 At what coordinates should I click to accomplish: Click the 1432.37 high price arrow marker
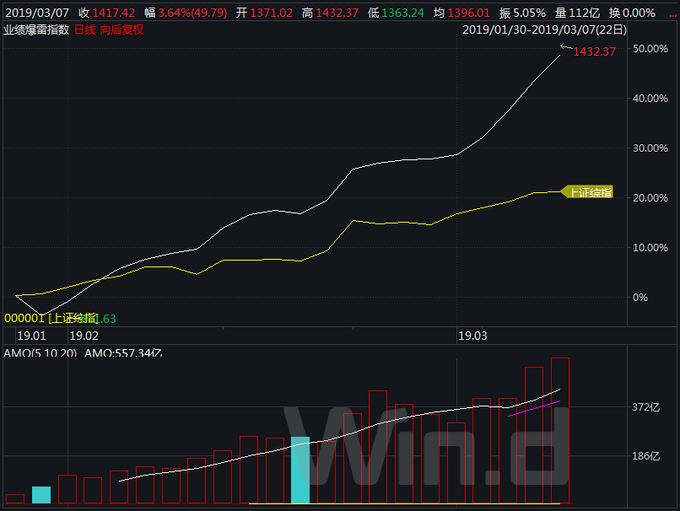click(592, 50)
